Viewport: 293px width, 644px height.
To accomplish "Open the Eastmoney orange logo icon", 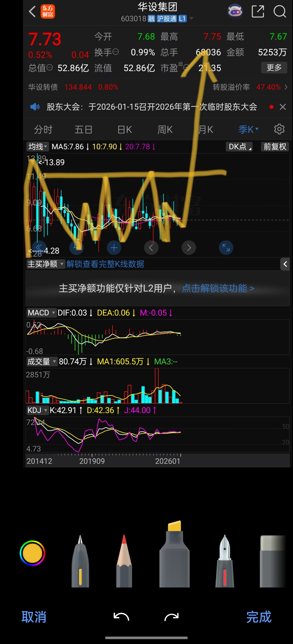I will 48,12.
